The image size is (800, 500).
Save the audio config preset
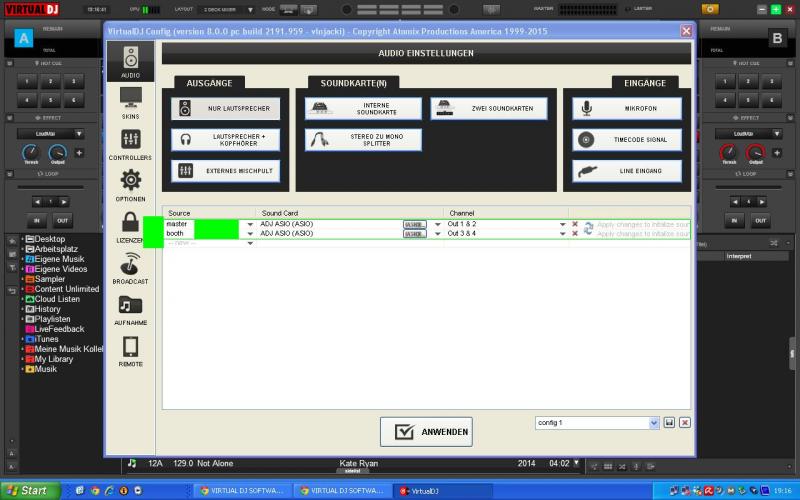[669, 422]
